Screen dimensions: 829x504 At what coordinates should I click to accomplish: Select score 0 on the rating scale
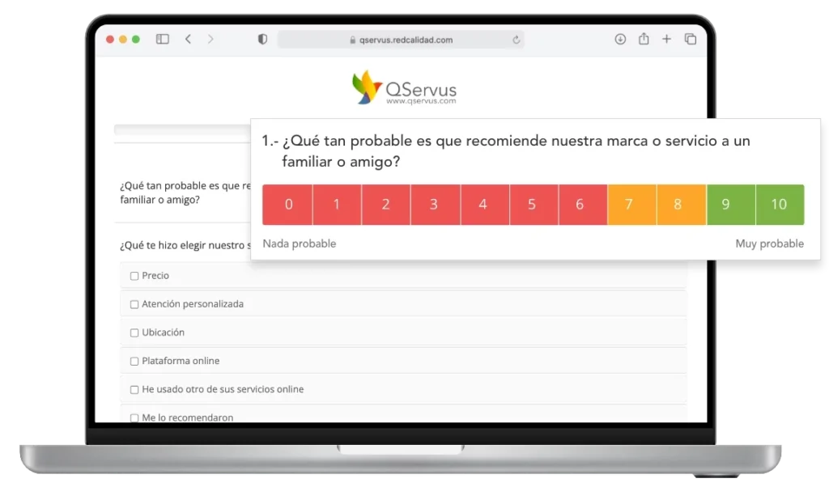[287, 205]
